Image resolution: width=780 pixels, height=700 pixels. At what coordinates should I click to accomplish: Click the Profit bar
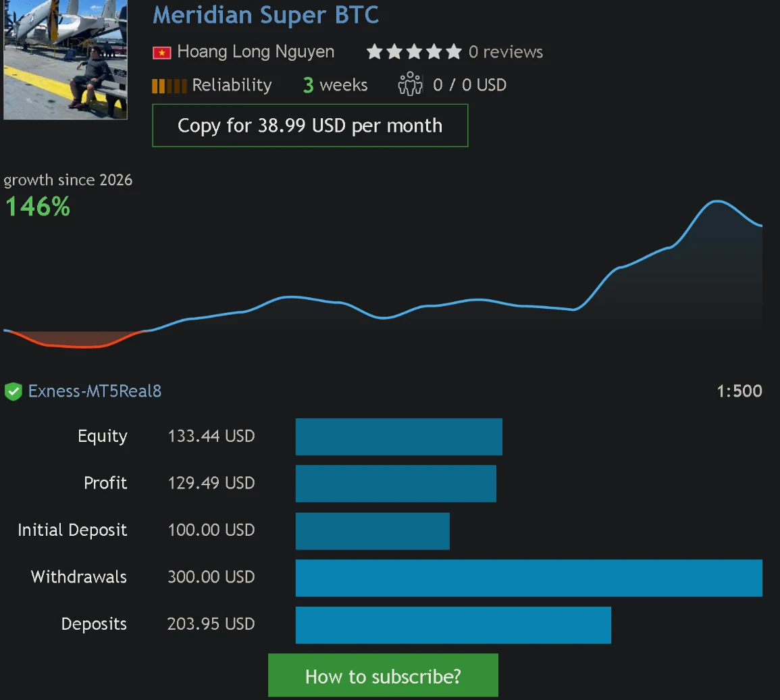coord(396,483)
